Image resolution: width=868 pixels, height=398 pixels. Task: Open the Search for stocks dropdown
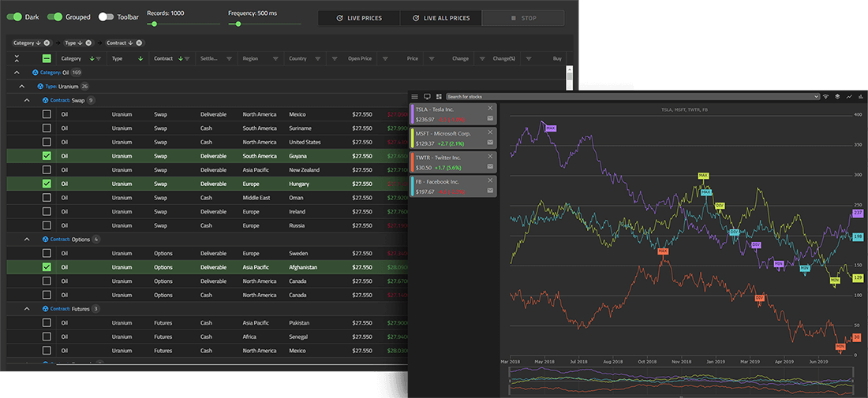click(816, 96)
